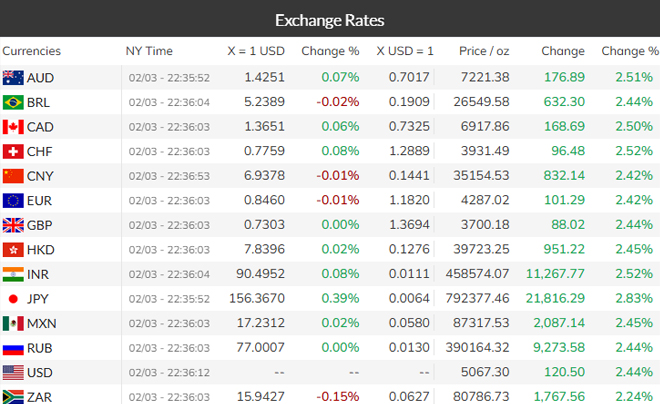The width and height of the screenshot is (660, 404).
Task: Select the ZAR currency code
Action: (41, 396)
